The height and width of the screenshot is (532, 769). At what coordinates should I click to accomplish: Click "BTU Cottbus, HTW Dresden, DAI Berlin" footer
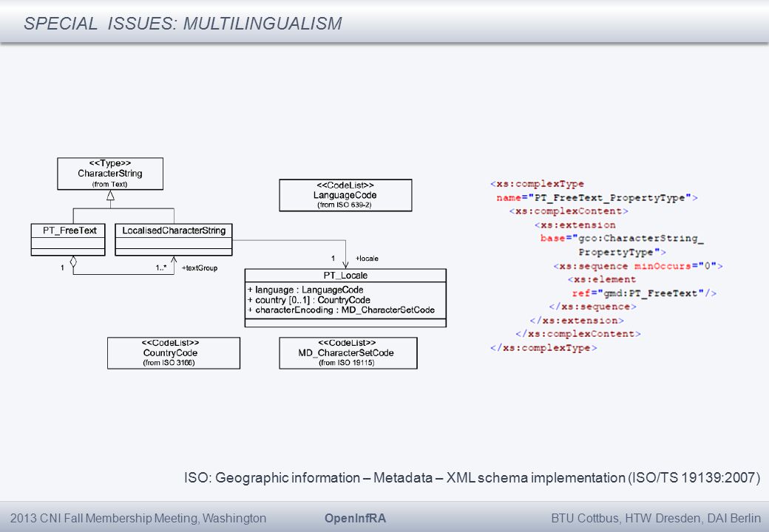[x=656, y=518]
